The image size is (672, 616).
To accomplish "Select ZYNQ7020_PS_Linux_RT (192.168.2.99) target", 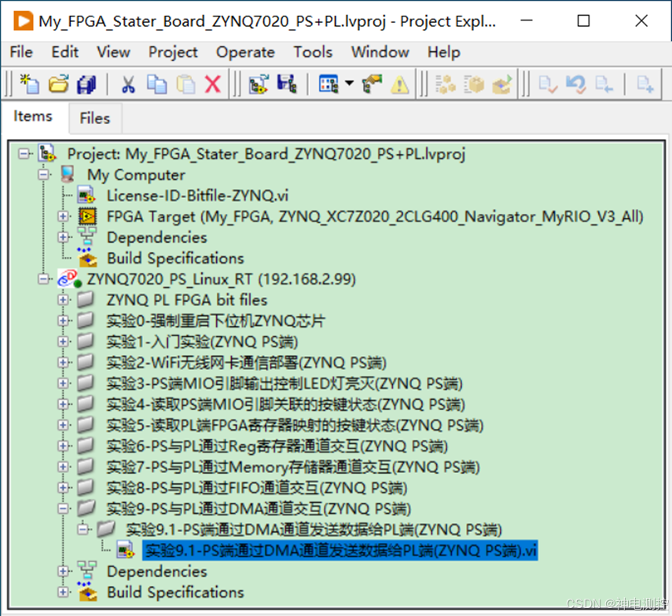I will [221, 279].
